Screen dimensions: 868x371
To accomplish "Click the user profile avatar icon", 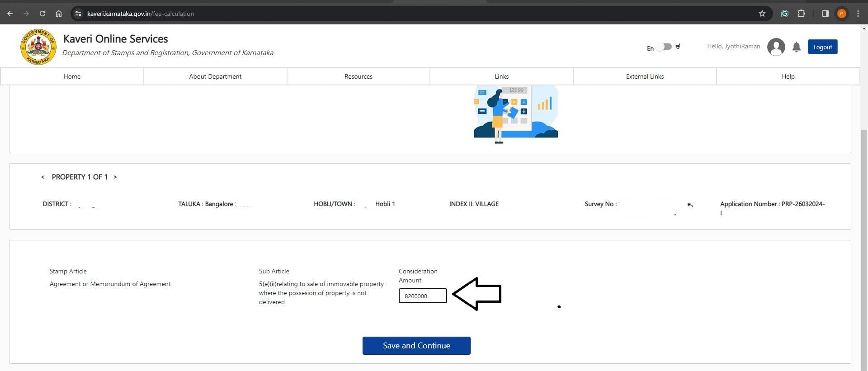I will tap(776, 47).
